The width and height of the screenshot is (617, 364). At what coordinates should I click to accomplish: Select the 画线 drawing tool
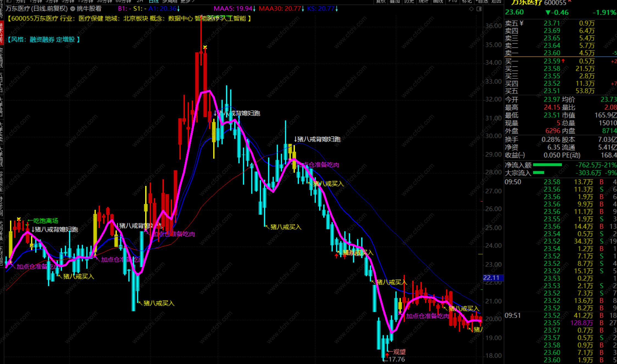click(x=438, y=1)
